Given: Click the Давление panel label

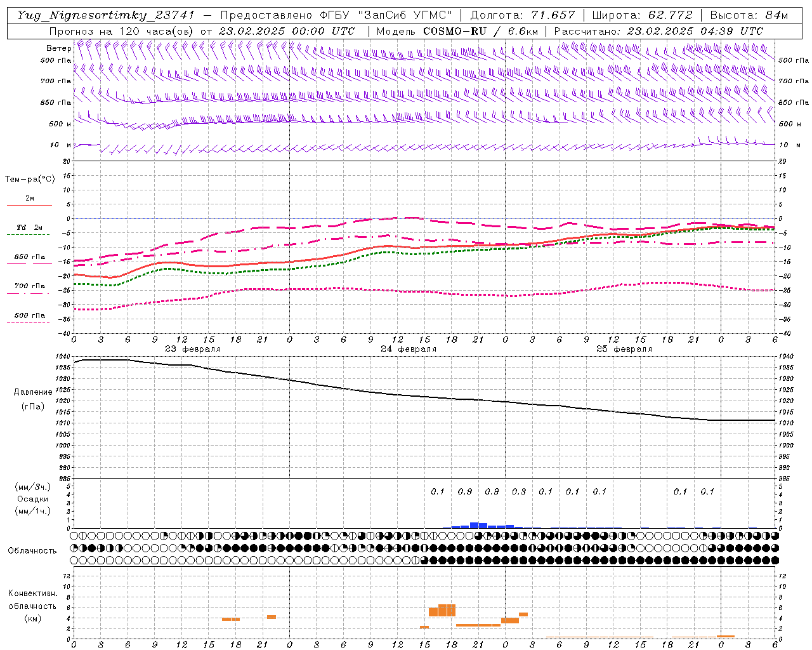Looking at the screenshot, I should (33, 392).
